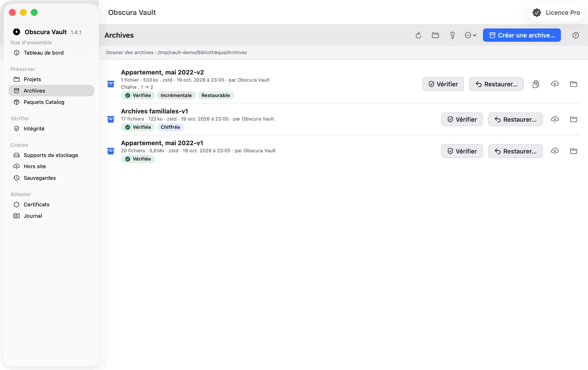
Task: Verify Archives familiales-v1 archive
Action: pos(462,119)
